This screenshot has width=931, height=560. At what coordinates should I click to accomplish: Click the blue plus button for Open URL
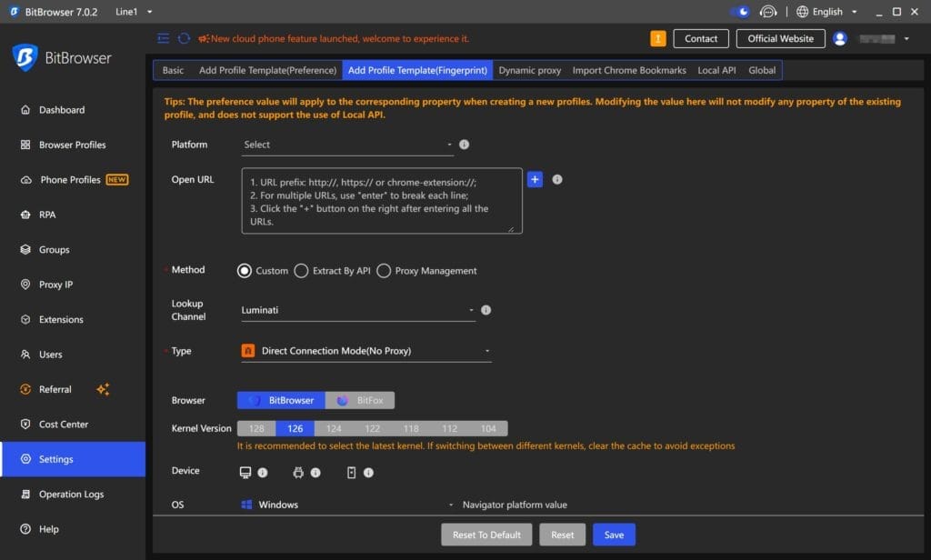coord(535,179)
